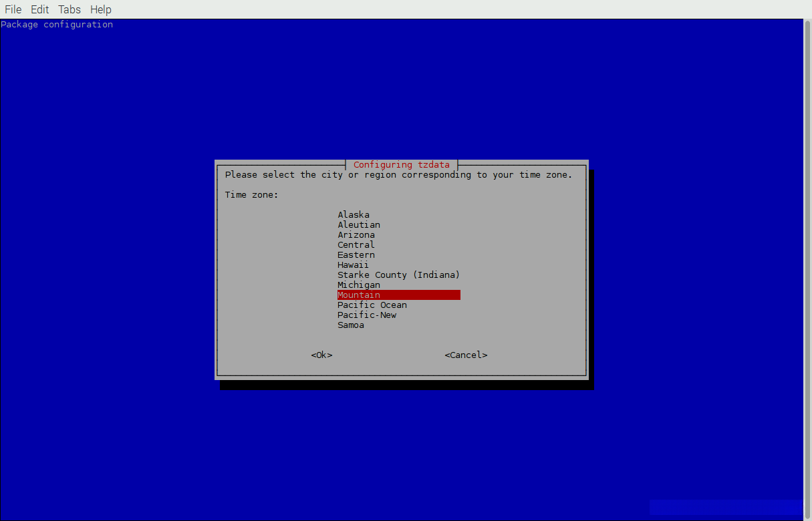The image size is (812, 521).
Task: Open the Edit menu
Action: point(40,9)
